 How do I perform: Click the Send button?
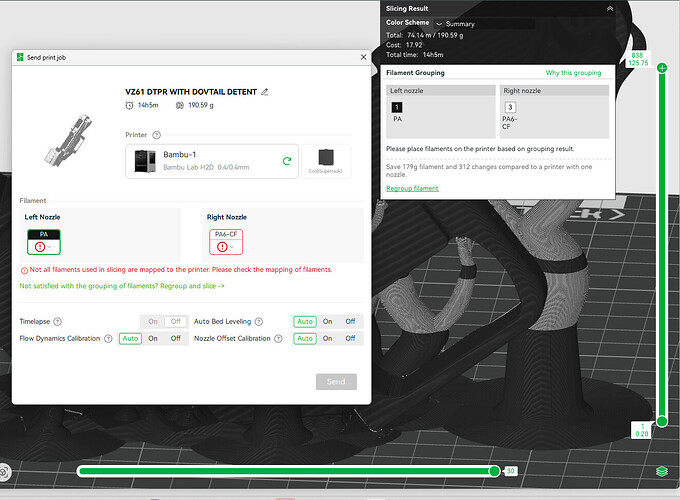336,382
